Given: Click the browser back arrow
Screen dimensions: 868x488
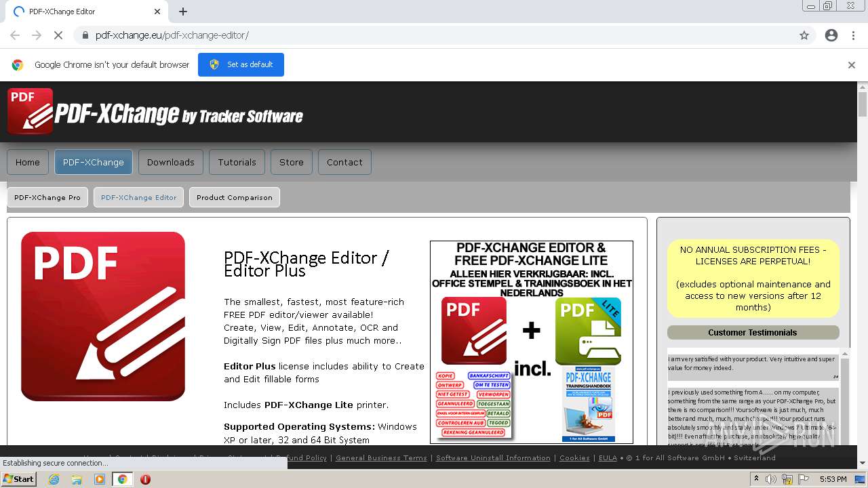Looking at the screenshot, I should tap(15, 35).
